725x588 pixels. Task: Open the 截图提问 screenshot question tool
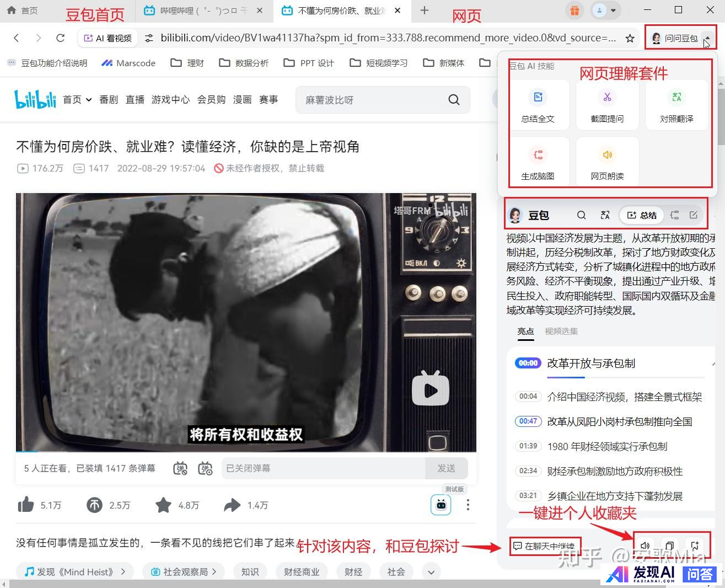[x=607, y=105]
